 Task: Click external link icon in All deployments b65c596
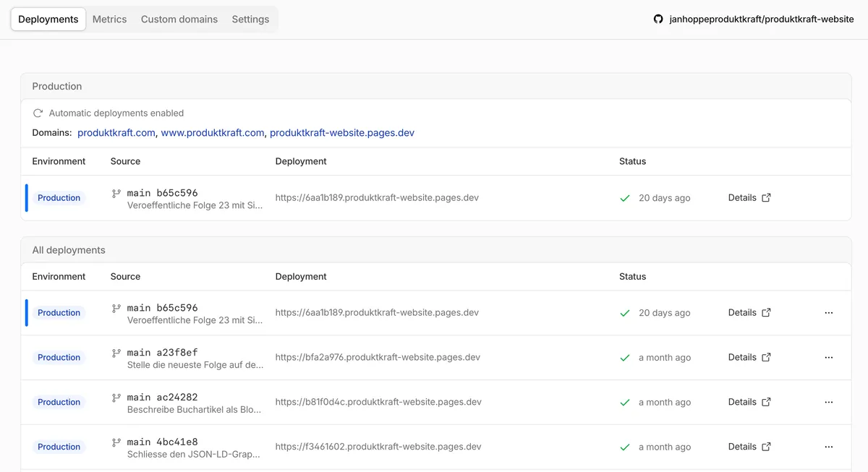pyautogui.click(x=767, y=312)
